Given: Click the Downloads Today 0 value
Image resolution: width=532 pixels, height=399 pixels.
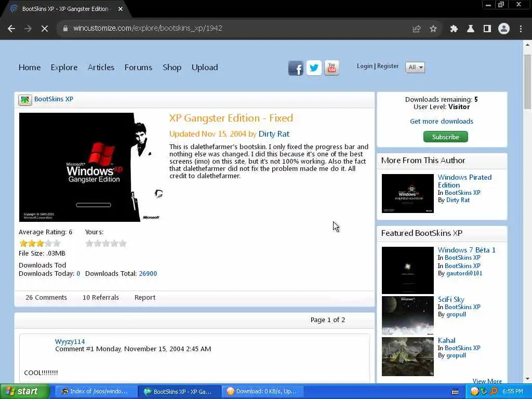Looking at the screenshot, I should point(78,273).
